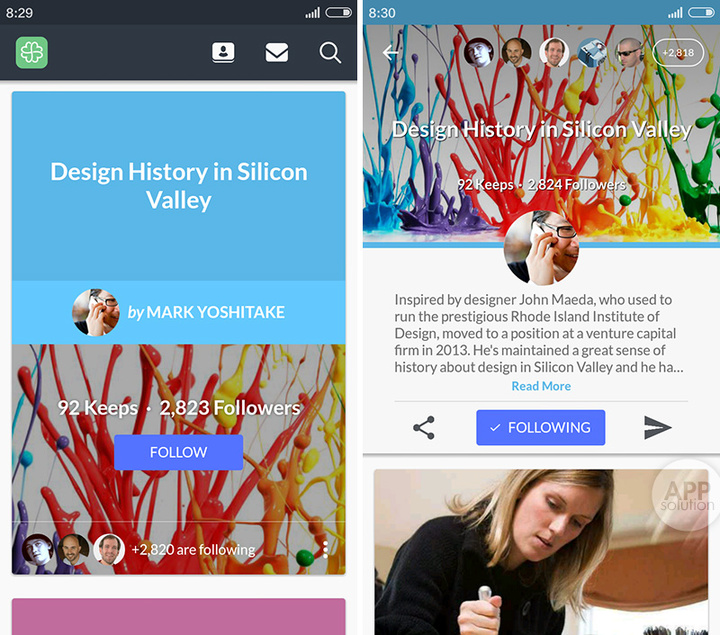Viewport: 720px width, 635px height.
Task: Open the envelope messages icon
Action: [x=277, y=52]
